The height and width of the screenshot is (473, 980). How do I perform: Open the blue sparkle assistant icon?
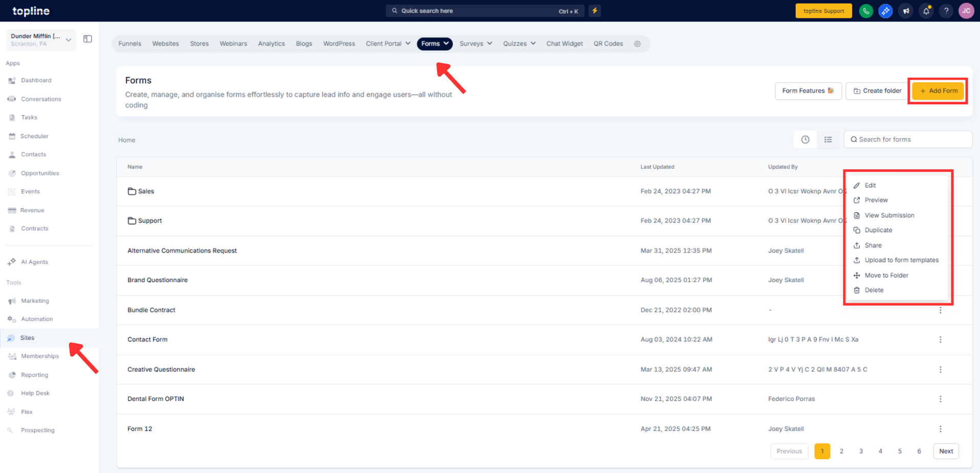pos(885,11)
